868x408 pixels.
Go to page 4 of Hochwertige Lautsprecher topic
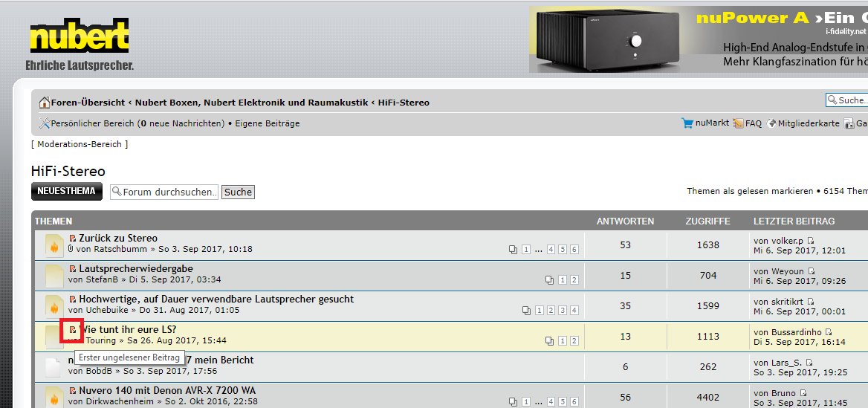pos(574,311)
